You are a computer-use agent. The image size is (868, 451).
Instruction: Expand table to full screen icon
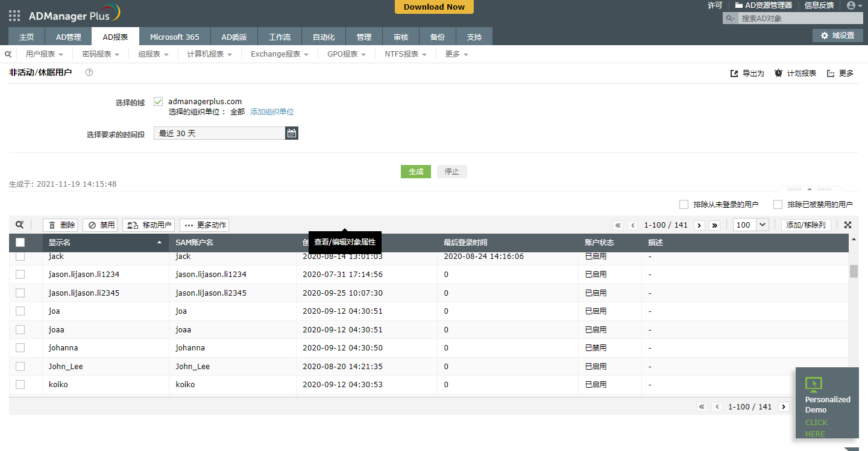tap(848, 225)
